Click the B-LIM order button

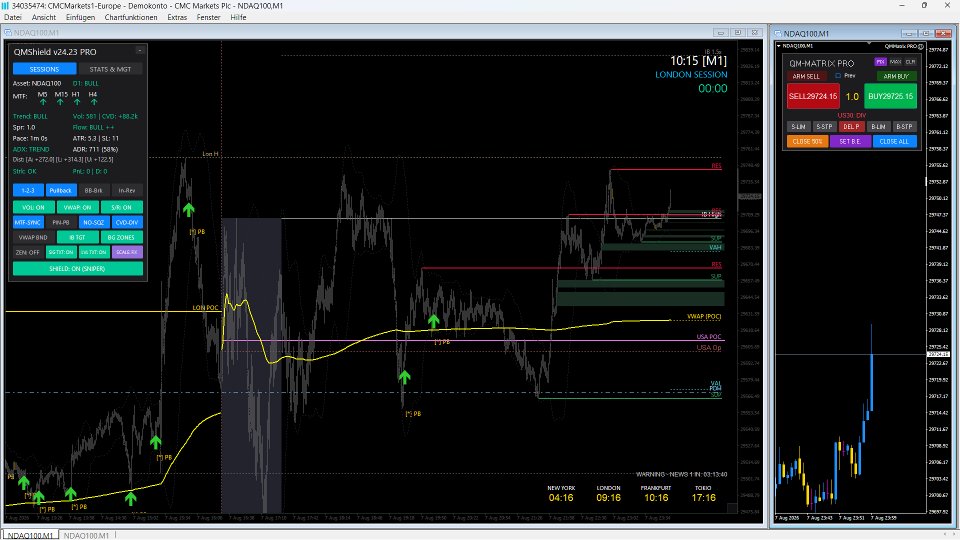(x=879, y=127)
